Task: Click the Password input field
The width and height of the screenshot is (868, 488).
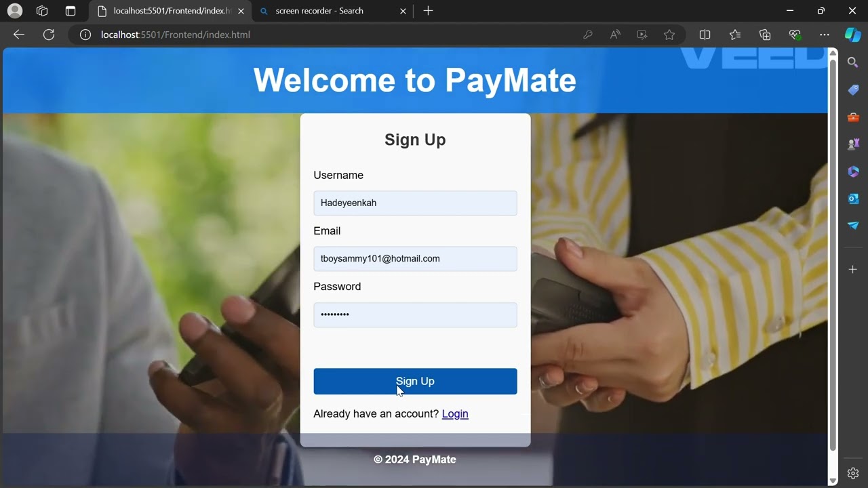Action: [x=415, y=314]
